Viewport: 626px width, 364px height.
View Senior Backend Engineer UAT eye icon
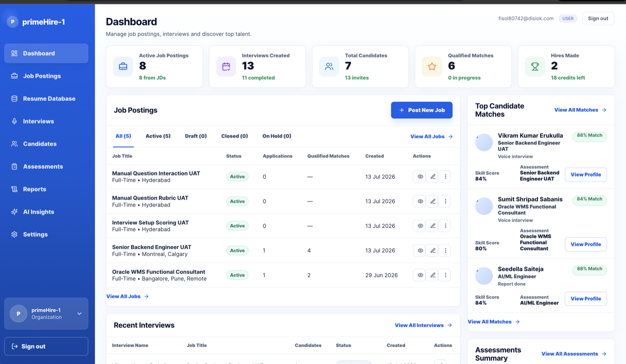pos(419,251)
